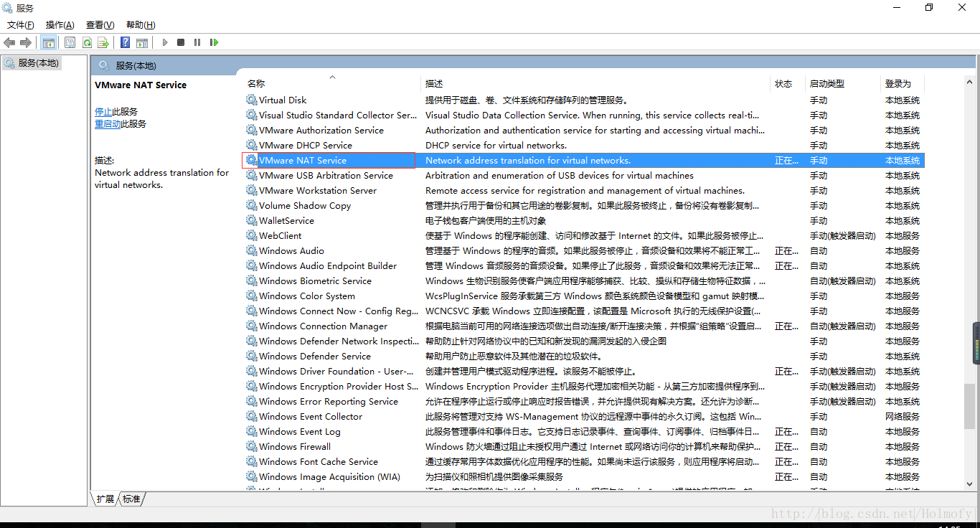980x528 pixels.
Task: Select Windows Driver Foundation - User-mode row
Action: pyautogui.click(x=584, y=371)
